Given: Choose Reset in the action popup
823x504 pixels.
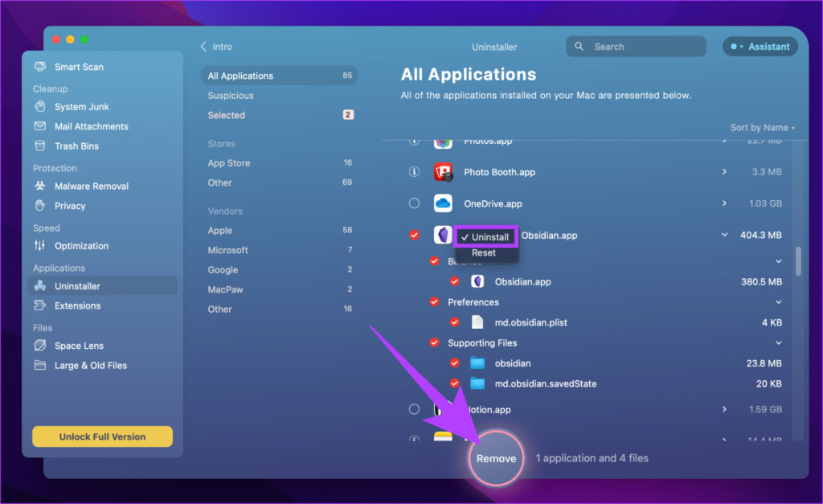Looking at the screenshot, I should pos(483,252).
